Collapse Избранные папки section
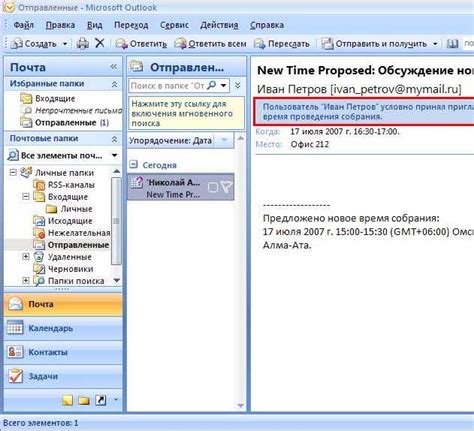This screenshot has height=431, width=474. [114, 84]
